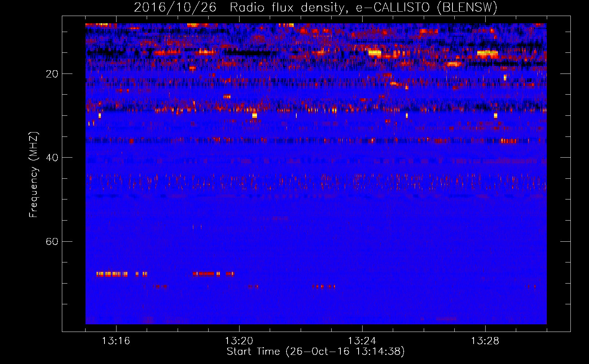
Task: Select the "40" frequency tick label
Action: [52, 158]
